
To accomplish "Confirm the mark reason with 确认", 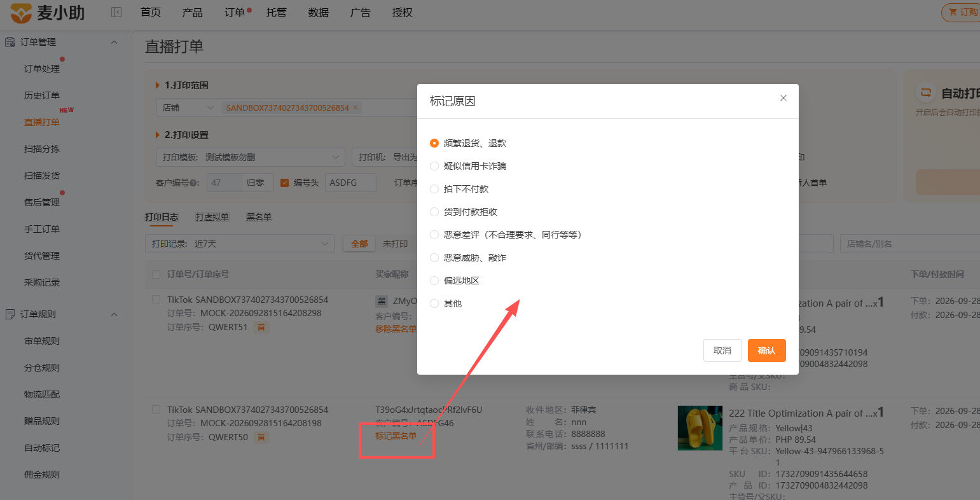I will (767, 351).
